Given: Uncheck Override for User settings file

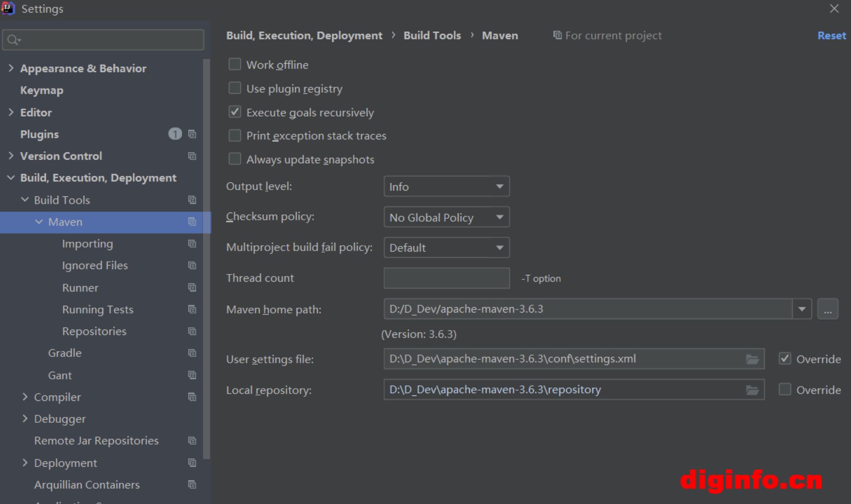Looking at the screenshot, I should pyautogui.click(x=785, y=358).
